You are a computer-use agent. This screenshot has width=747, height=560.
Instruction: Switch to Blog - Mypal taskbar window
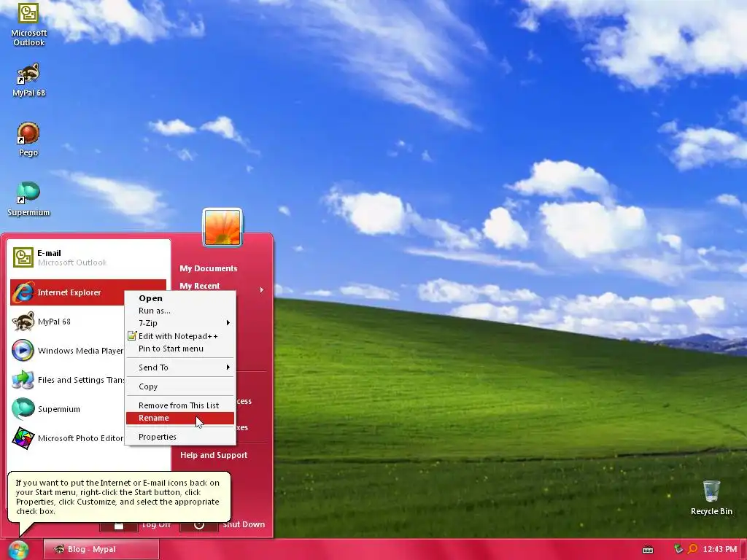coord(101,550)
